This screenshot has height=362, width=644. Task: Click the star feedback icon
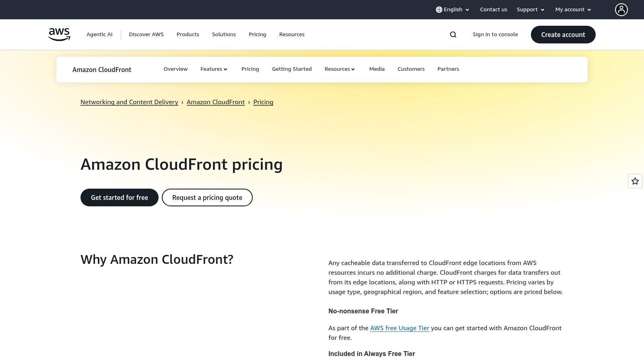(x=635, y=181)
